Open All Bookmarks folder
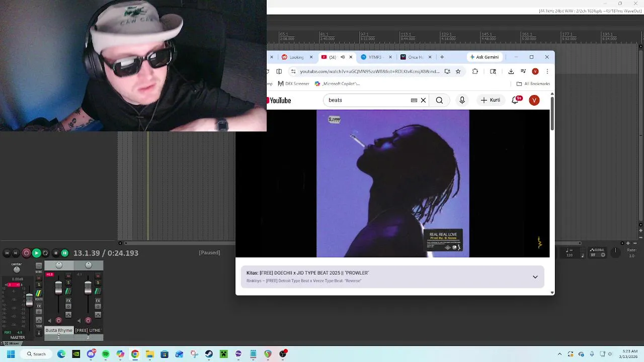This screenshot has height=362, width=644. pos(533,84)
